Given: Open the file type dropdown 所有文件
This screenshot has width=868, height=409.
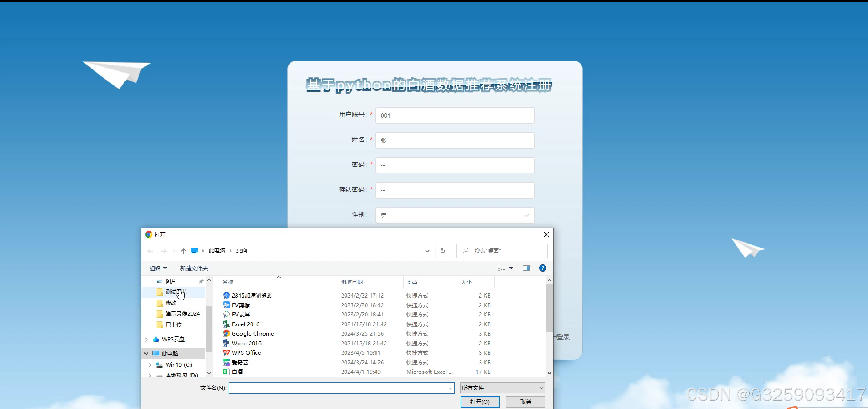Looking at the screenshot, I should pyautogui.click(x=502, y=388).
